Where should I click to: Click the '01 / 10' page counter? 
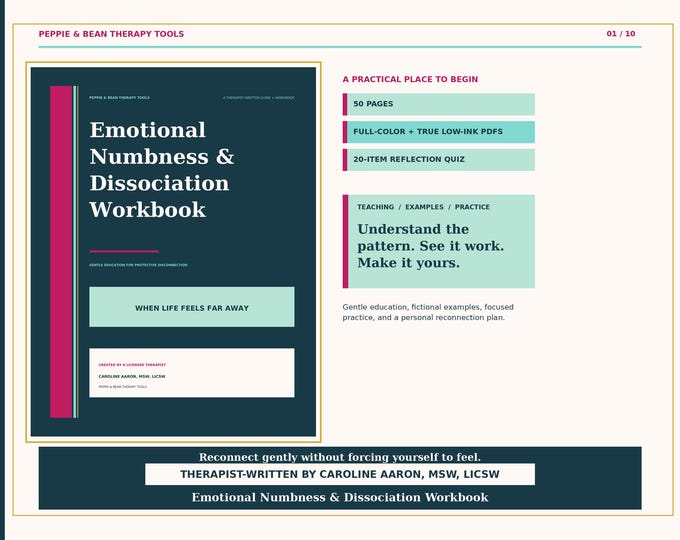[621, 33]
